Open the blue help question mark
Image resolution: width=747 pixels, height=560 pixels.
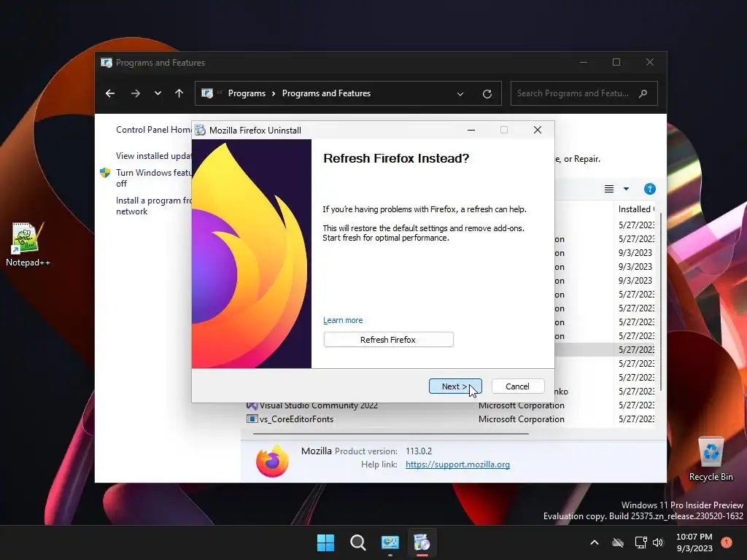pyautogui.click(x=650, y=189)
